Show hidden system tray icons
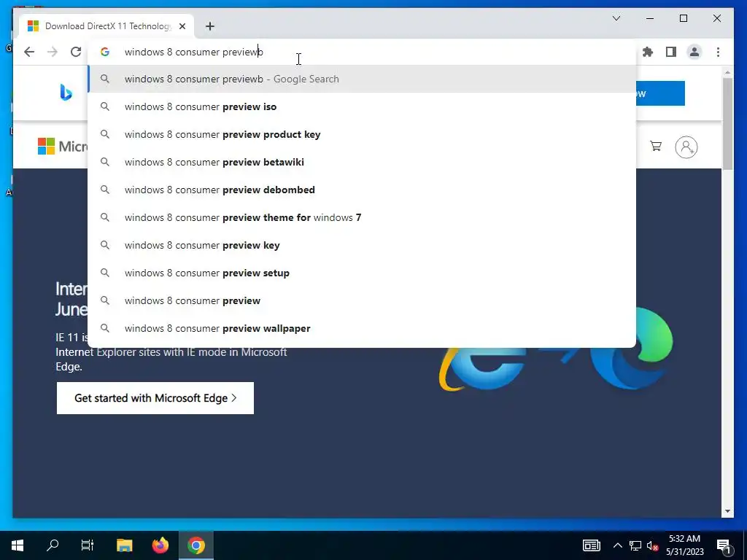747x560 pixels. pos(617,545)
